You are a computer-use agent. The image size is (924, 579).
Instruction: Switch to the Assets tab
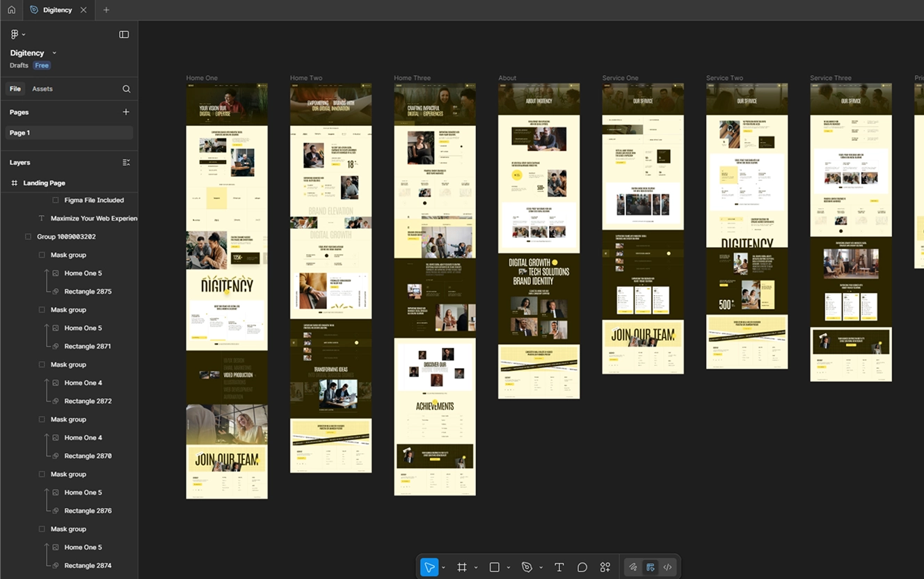pos(42,89)
